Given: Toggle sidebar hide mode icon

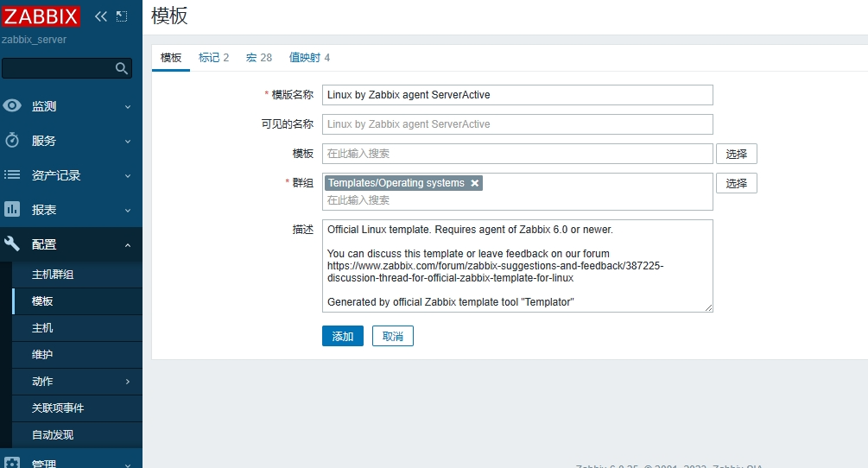Looking at the screenshot, I should point(122,16).
